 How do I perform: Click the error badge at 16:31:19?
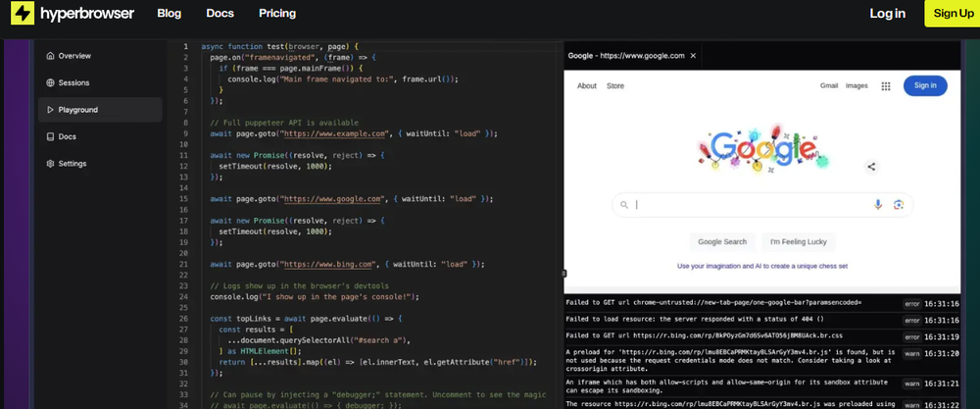click(911, 336)
